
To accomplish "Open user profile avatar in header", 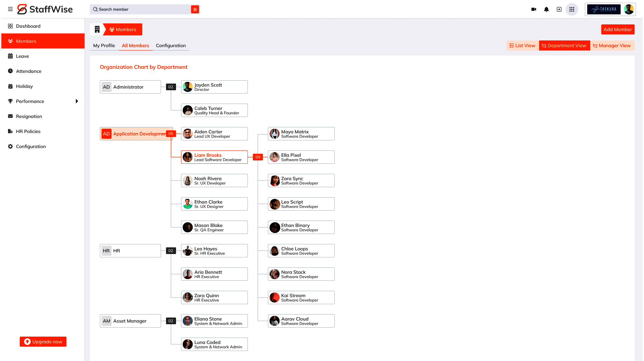I will coord(629,9).
